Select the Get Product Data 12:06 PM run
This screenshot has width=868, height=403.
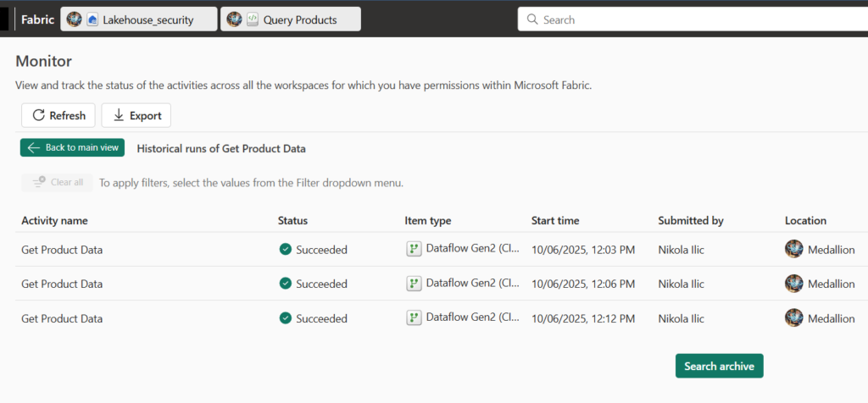point(62,284)
